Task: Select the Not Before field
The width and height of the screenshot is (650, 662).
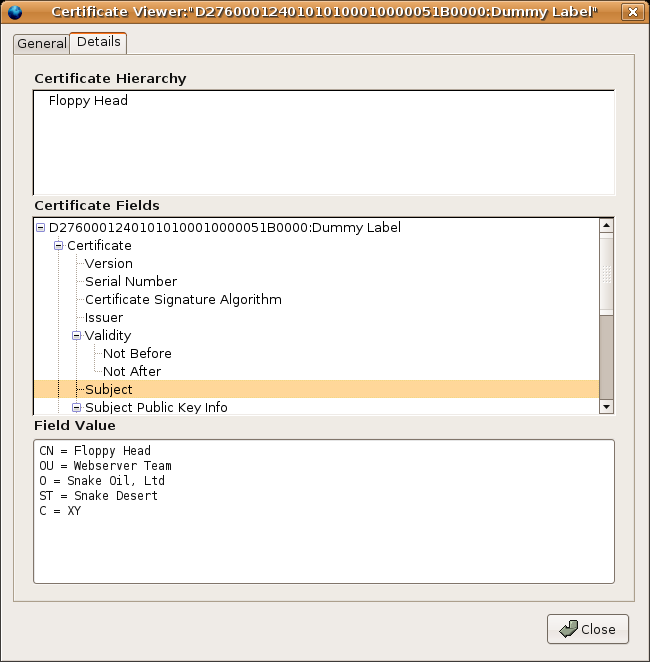Action: [x=137, y=354]
